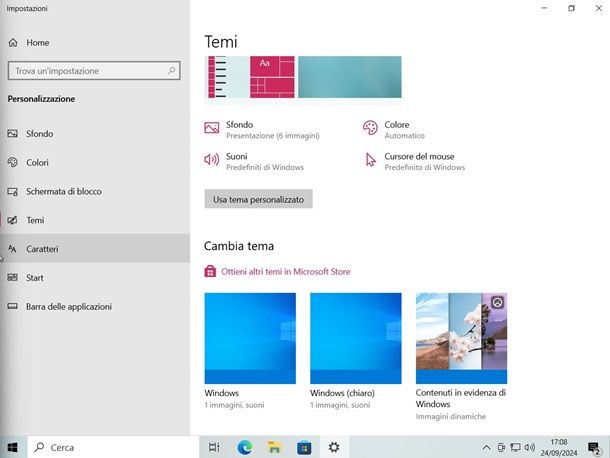Screen dimensions: 610x458
Task: Click the volume icon in system tray
Action: (x=529, y=447)
